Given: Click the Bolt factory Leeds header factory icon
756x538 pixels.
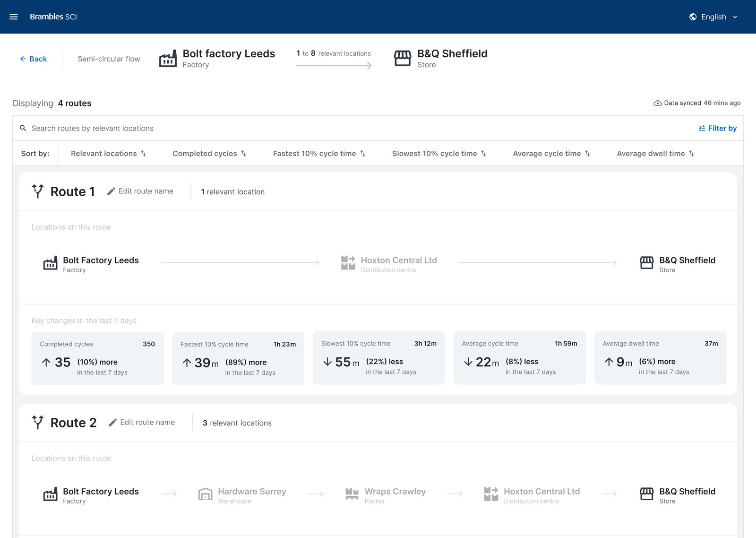Looking at the screenshot, I should pyautogui.click(x=168, y=59).
